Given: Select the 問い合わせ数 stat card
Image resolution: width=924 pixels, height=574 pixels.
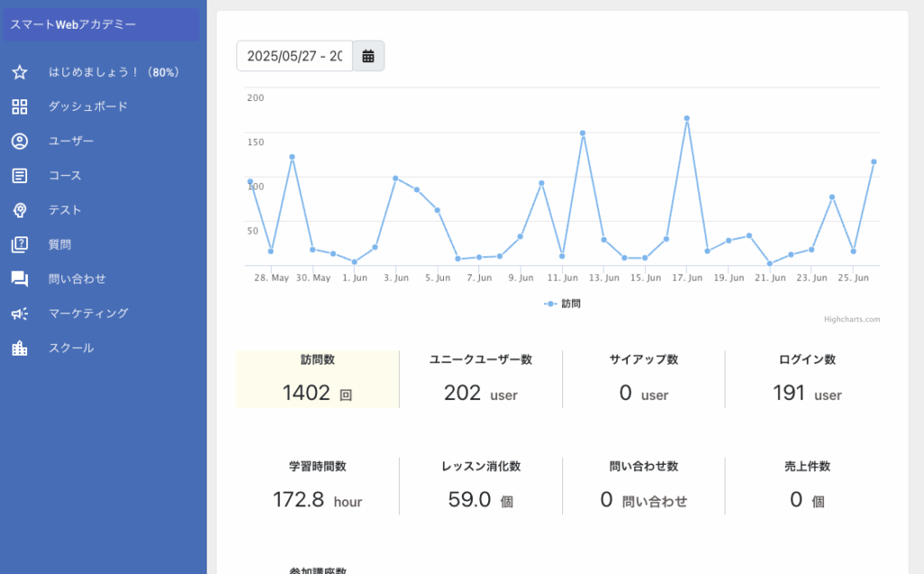Looking at the screenshot, I should (643, 486).
